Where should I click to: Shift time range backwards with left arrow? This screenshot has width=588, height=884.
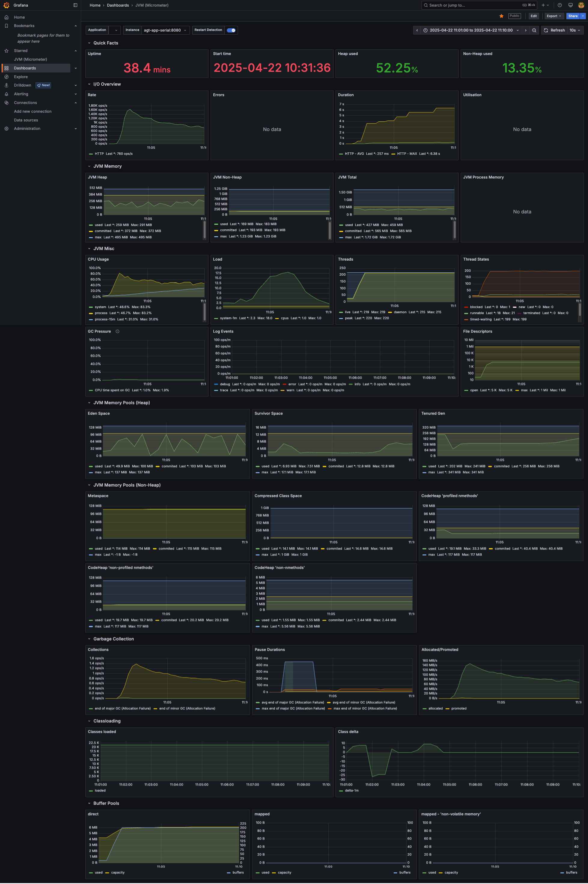click(x=417, y=30)
